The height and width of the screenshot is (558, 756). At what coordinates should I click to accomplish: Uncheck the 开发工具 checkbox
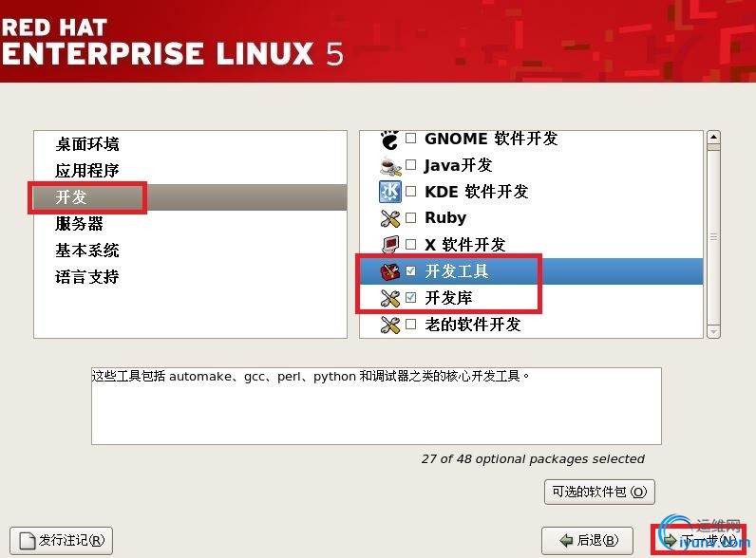pos(411,270)
